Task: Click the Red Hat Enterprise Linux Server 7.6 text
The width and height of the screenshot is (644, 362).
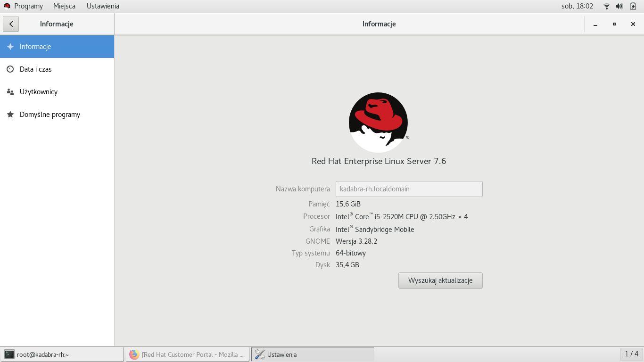Action: point(379,161)
